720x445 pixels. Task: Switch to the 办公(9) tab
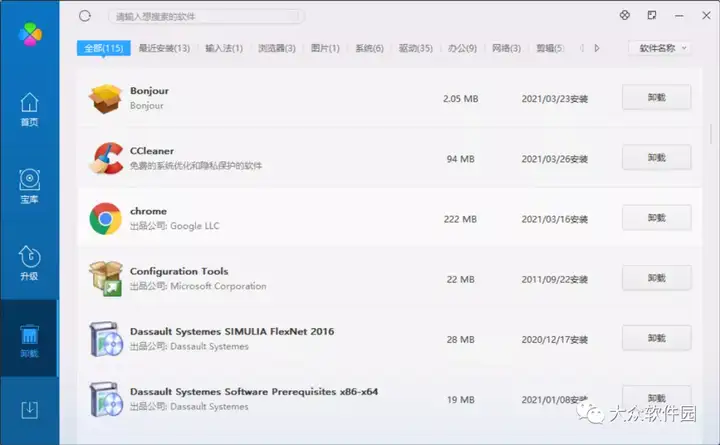point(462,48)
